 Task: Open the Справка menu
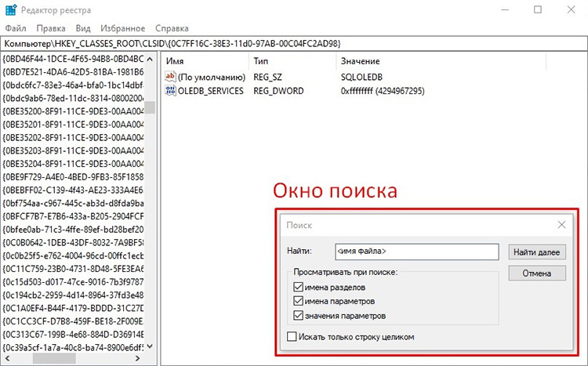pos(172,27)
